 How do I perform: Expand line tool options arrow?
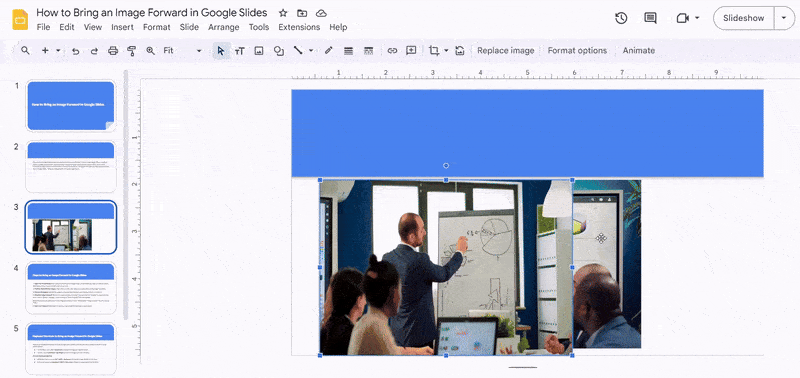(311, 51)
